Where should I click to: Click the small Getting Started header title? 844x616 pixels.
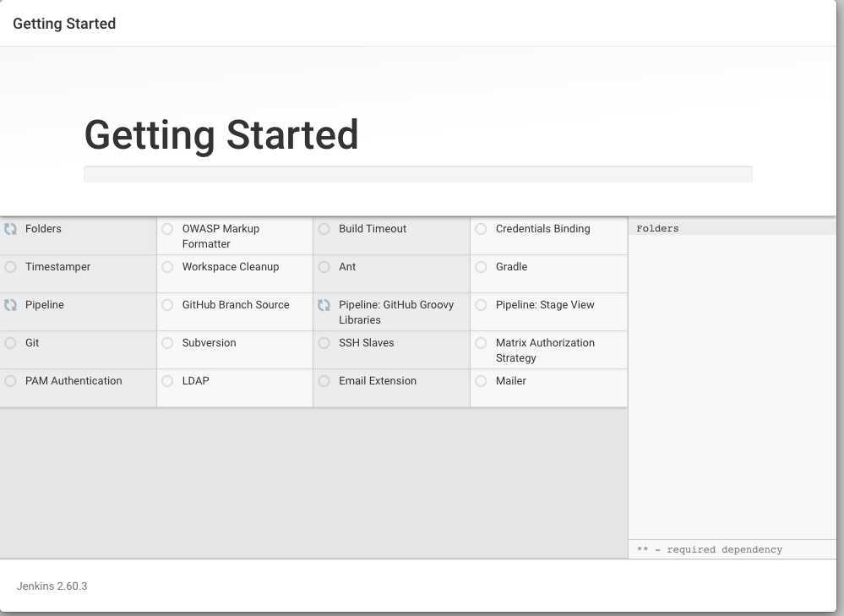64,24
